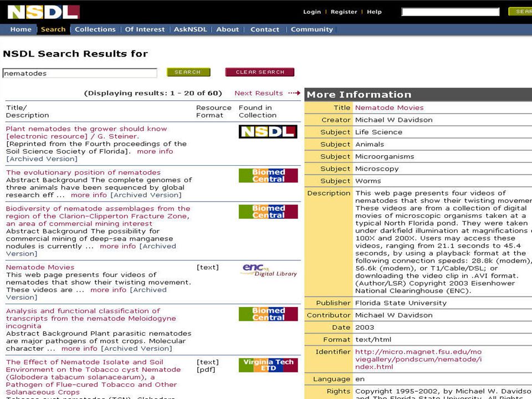Open 'Plant nematodes the grower should know' result

tap(86, 132)
